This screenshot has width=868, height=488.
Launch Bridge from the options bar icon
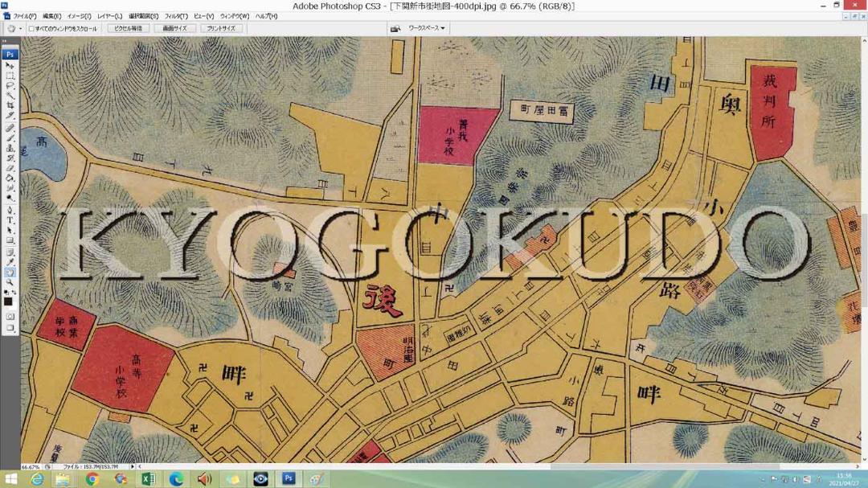pos(395,28)
